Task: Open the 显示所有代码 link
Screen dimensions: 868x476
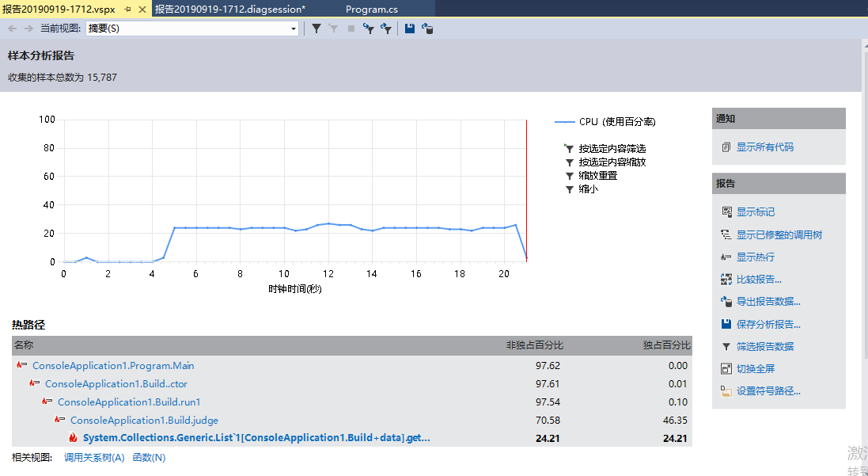Action: coord(764,147)
